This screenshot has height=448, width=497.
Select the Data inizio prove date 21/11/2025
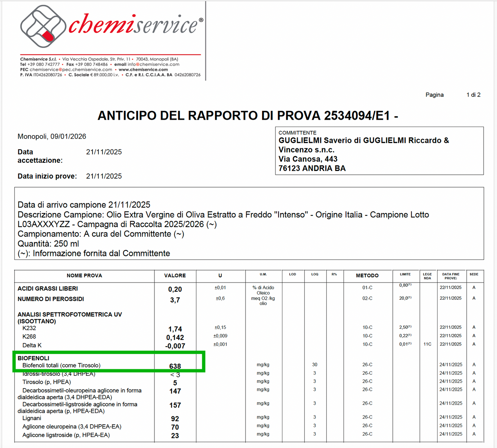[x=104, y=176]
